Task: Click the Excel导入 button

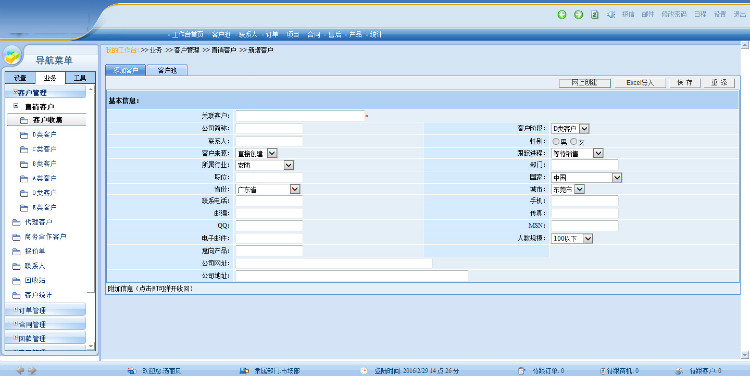Action: point(640,83)
